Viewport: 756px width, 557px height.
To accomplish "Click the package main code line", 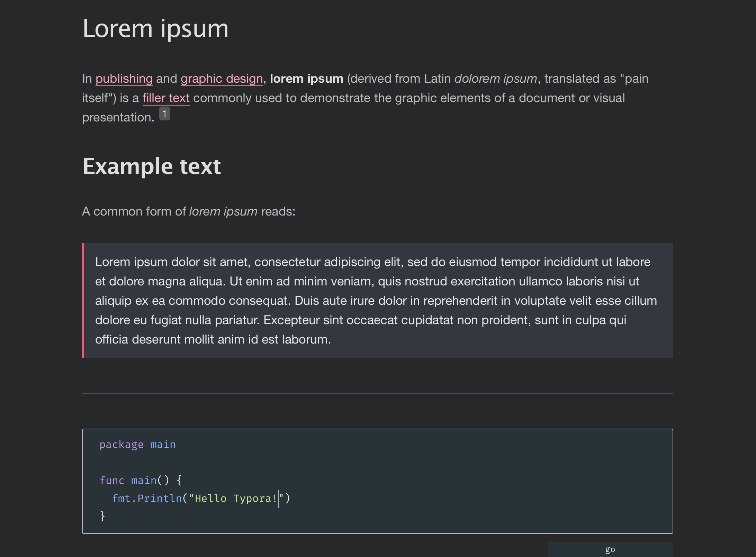I will coord(138,445).
